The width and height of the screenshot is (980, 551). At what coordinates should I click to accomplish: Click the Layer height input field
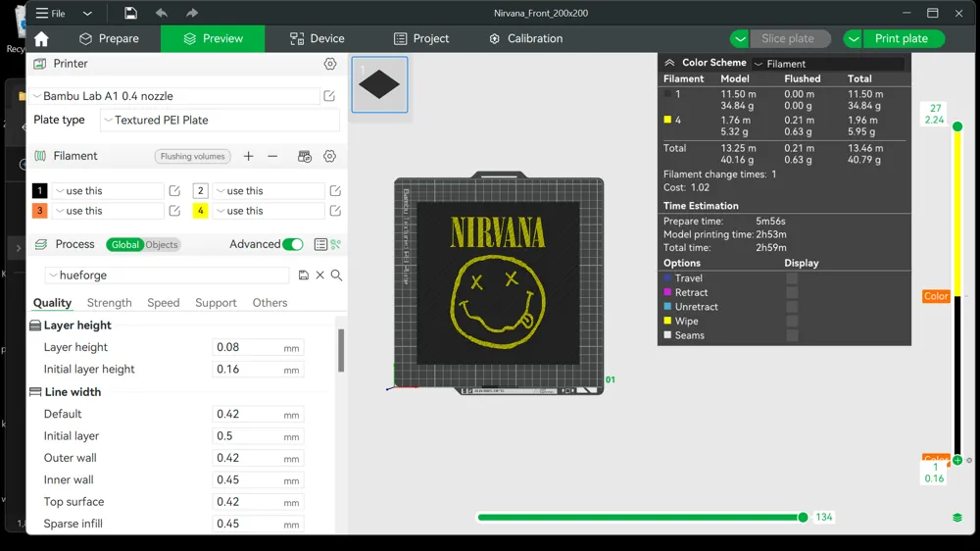click(x=258, y=348)
